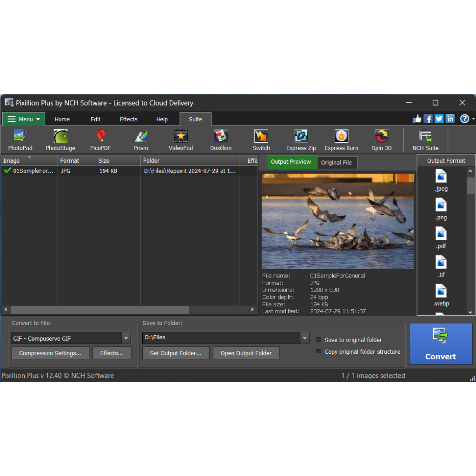Open the green Menu dropdown

click(x=24, y=119)
